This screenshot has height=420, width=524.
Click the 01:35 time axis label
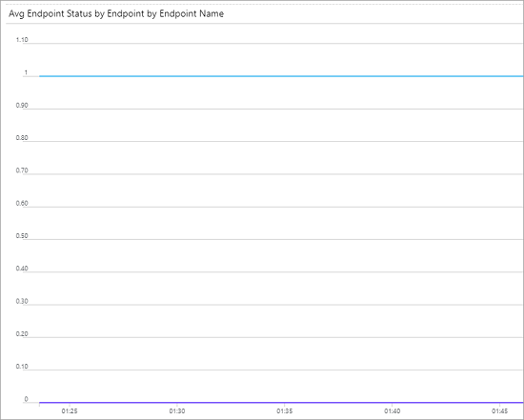285,411
